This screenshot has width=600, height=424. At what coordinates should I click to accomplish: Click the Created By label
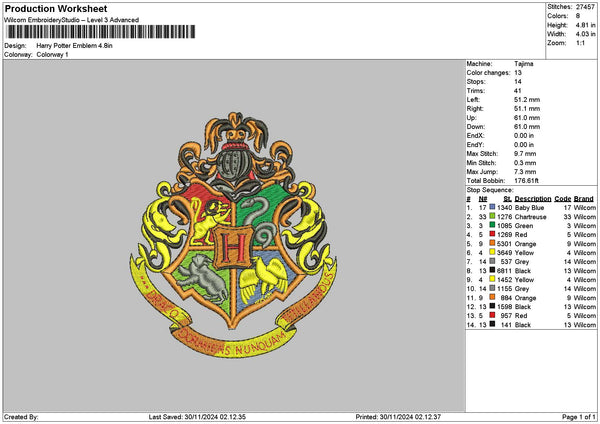21,417
